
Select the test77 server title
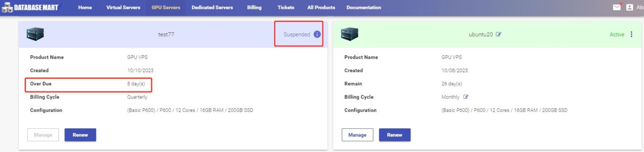click(x=166, y=35)
